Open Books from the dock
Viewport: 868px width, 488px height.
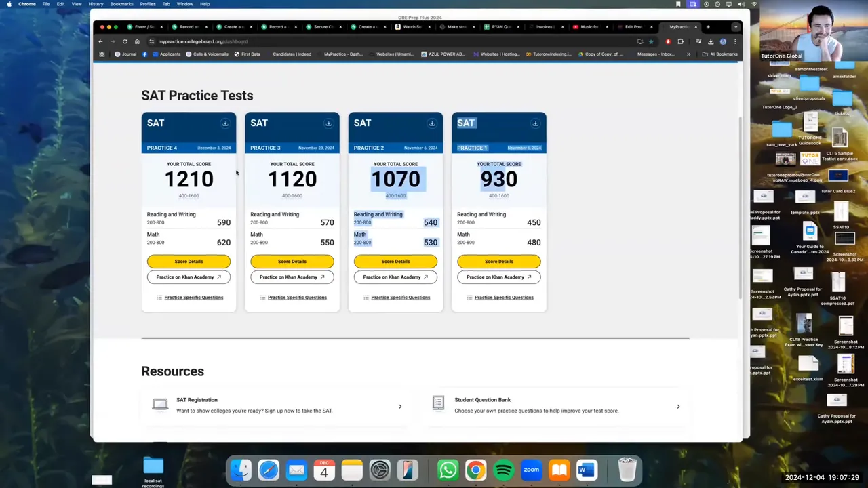(x=559, y=470)
